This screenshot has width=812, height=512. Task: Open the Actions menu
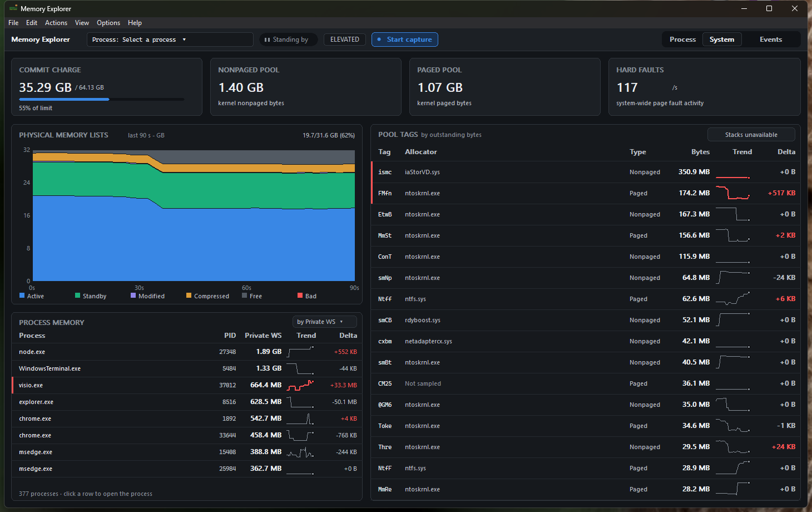click(x=56, y=23)
